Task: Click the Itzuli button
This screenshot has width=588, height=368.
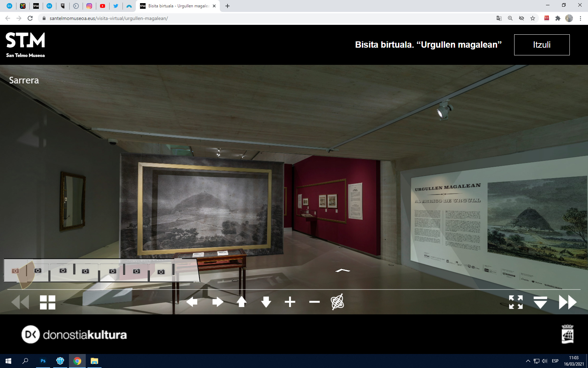Action: pos(541,45)
